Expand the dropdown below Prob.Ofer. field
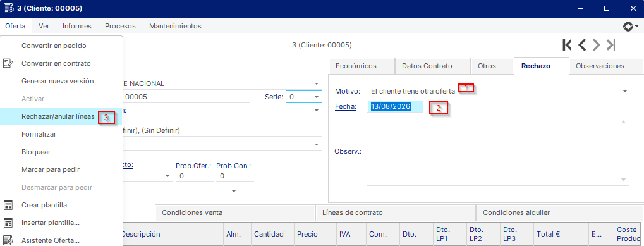 (x=234, y=192)
